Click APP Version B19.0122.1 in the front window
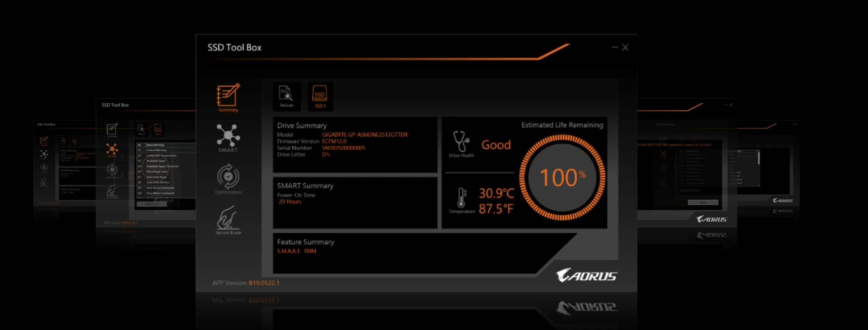 tap(246, 283)
